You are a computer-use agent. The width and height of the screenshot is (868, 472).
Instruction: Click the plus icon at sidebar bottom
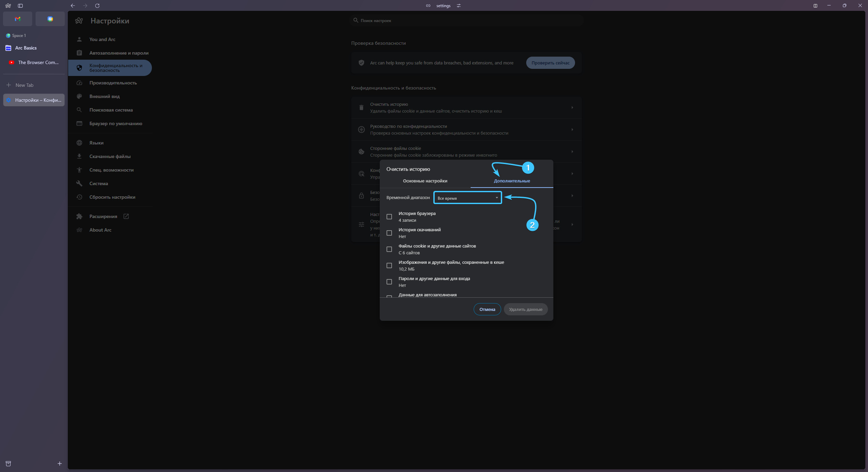[x=60, y=464]
